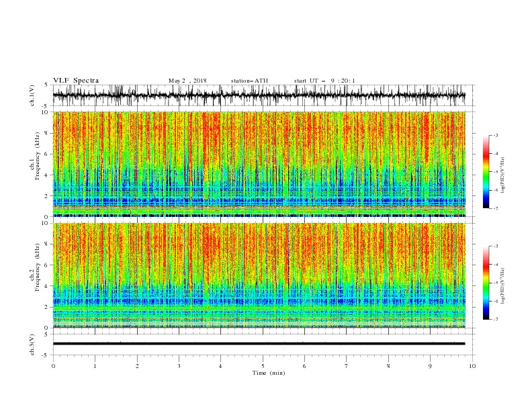The height and width of the screenshot is (411, 532).
Task: Click ch.1 colorbar 'log(PSD)(V²/Hz)' label
Action: (x=502, y=175)
